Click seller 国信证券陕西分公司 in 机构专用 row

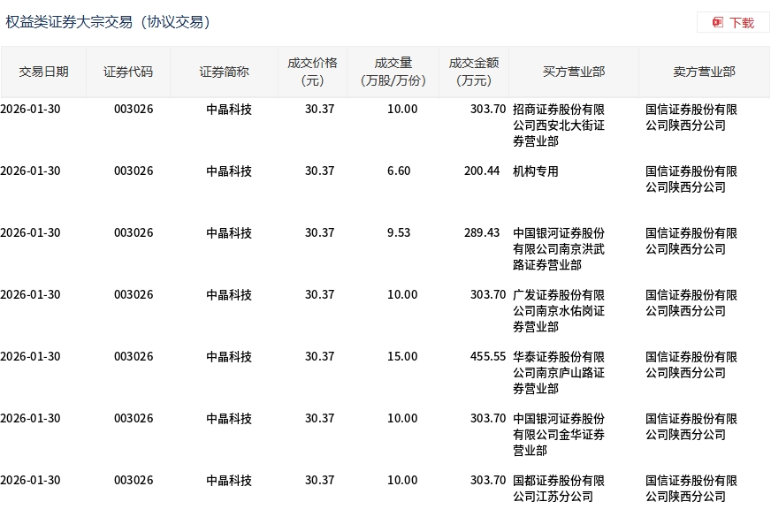click(691, 179)
